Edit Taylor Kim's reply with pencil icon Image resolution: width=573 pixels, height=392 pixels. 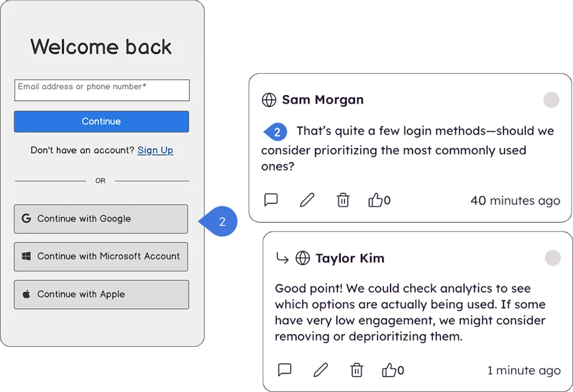click(x=321, y=370)
